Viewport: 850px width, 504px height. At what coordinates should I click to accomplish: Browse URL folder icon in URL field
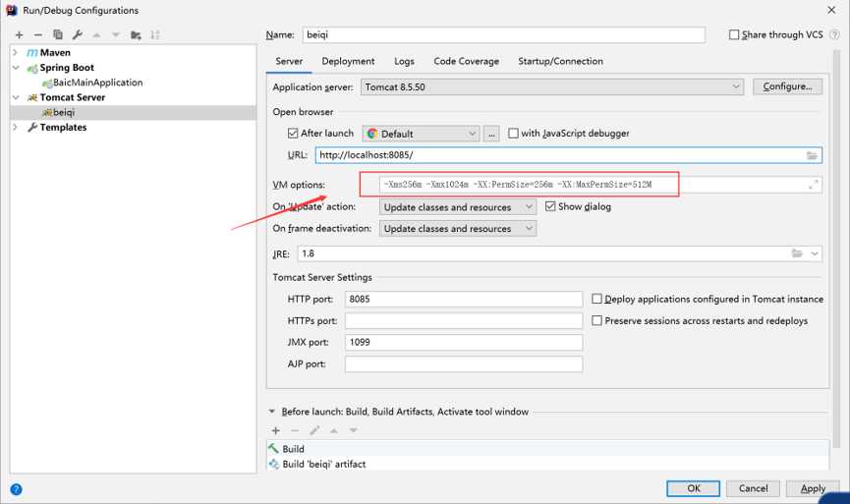coord(812,155)
